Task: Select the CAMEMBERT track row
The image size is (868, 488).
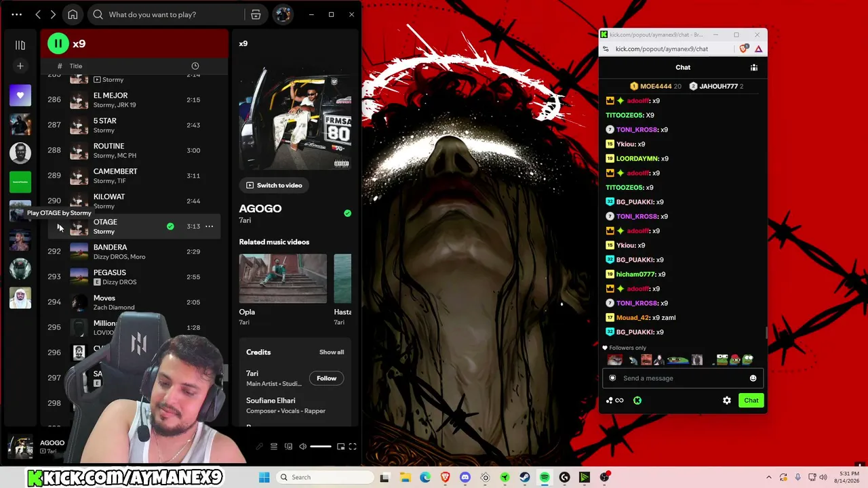Action: pos(134,176)
